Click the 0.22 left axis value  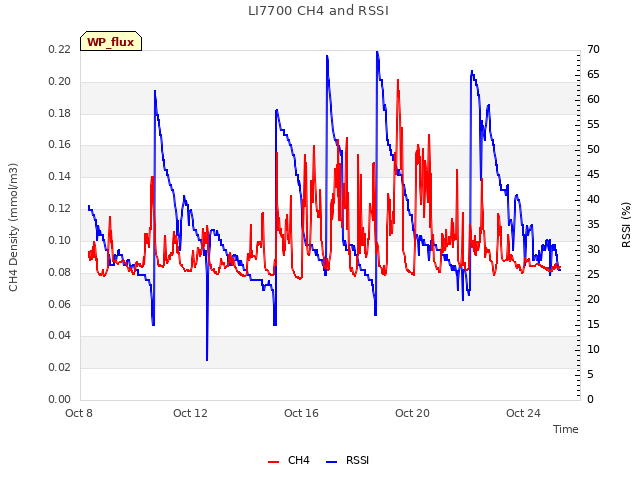coord(60,50)
